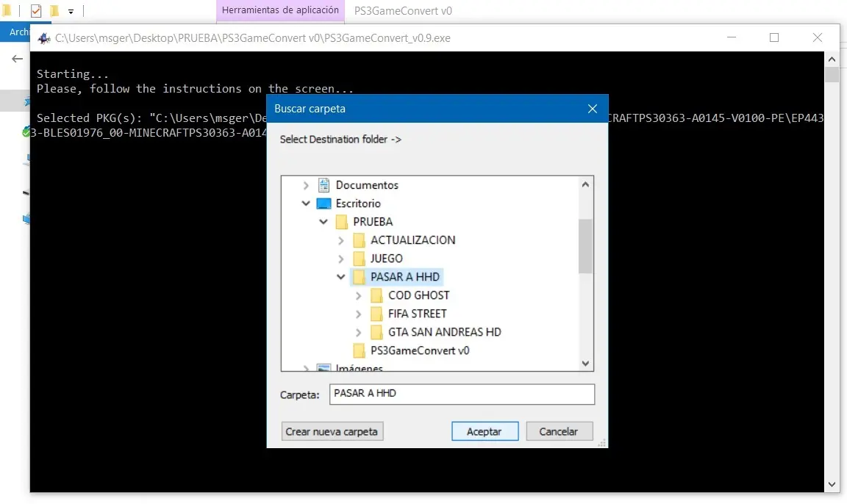Open the Archivo tab in Explorer

tap(18, 32)
